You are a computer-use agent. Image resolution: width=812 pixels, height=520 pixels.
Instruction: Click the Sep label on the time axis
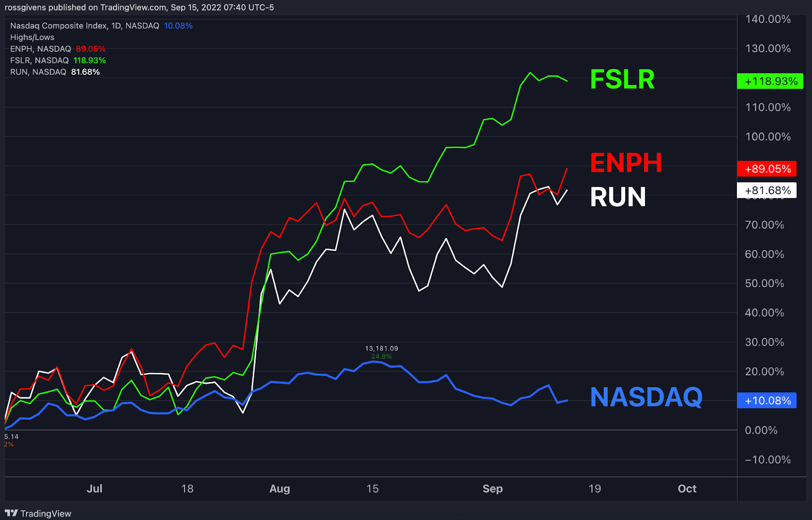point(492,489)
